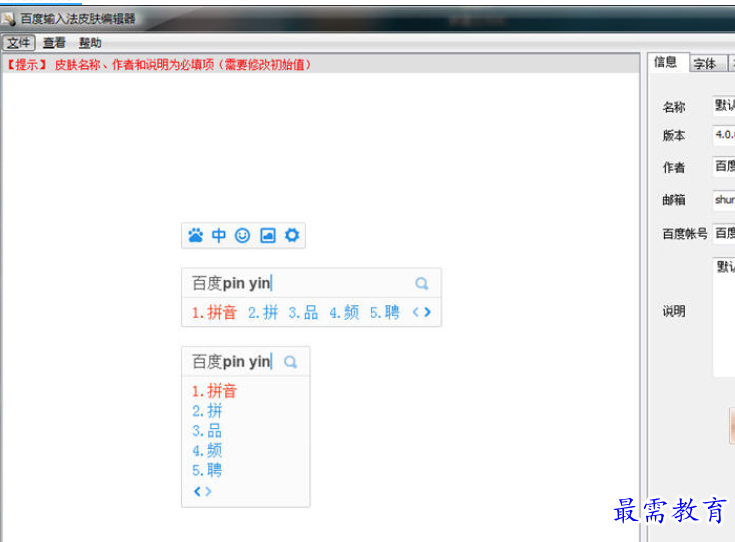This screenshot has width=735, height=542.
Task: Open the 帮助 menu
Action: pos(90,43)
